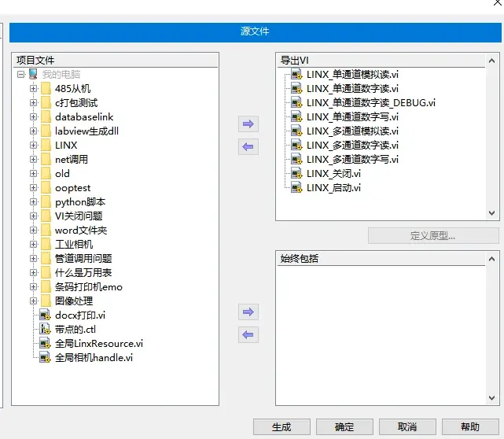
Task: Click the docx打印.vi file icon
Action: coord(45,315)
